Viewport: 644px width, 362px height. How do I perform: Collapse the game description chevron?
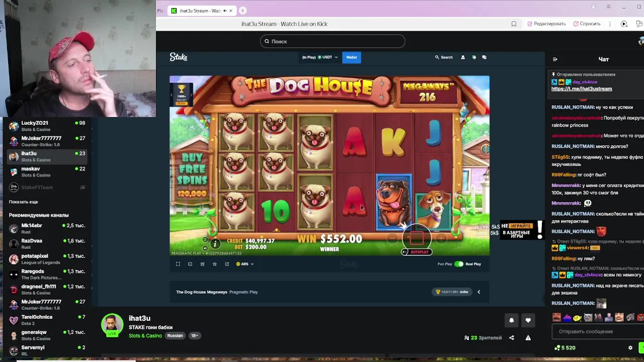(x=478, y=292)
